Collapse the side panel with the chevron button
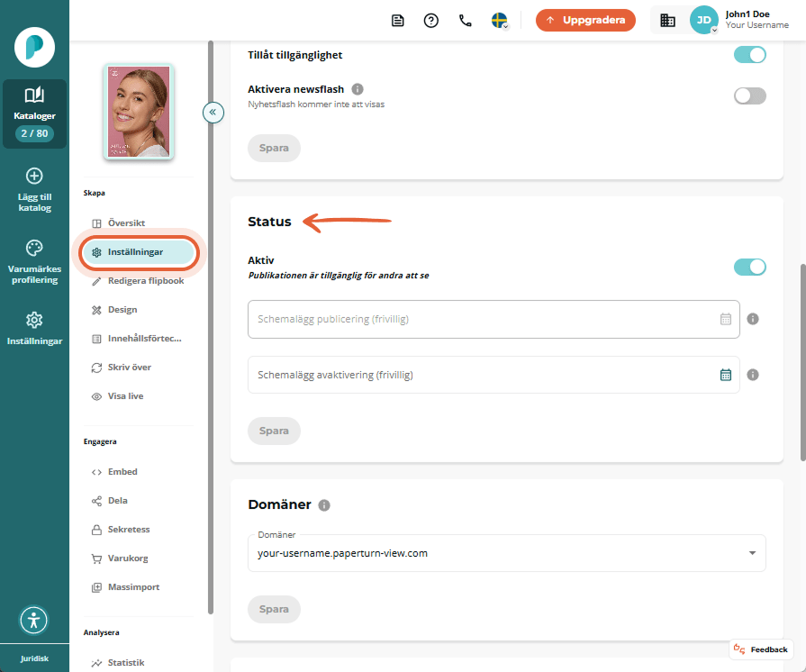The height and width of the screenshot is (672, 806). [213, 112]
